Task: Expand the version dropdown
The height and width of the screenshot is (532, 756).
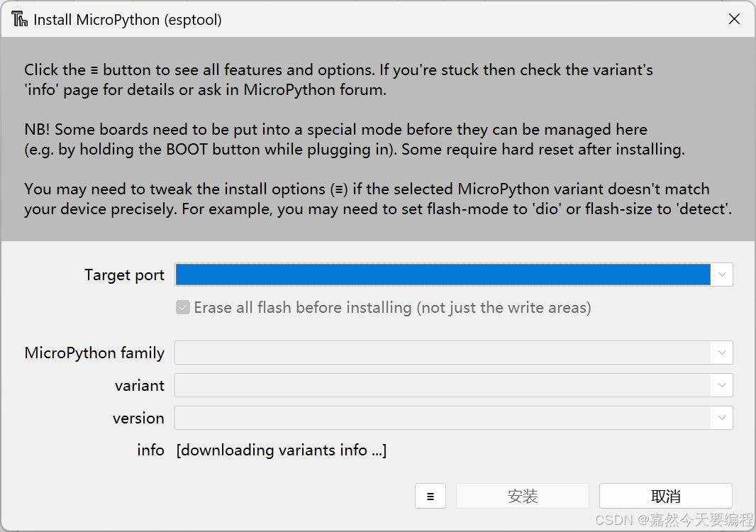Action: 722,418
